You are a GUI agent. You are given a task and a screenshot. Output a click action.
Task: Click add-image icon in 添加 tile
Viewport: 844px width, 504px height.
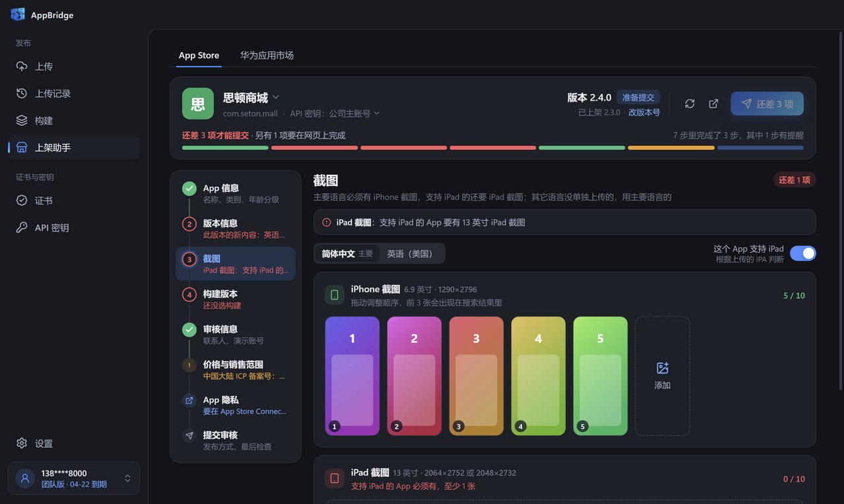[663, 368]
